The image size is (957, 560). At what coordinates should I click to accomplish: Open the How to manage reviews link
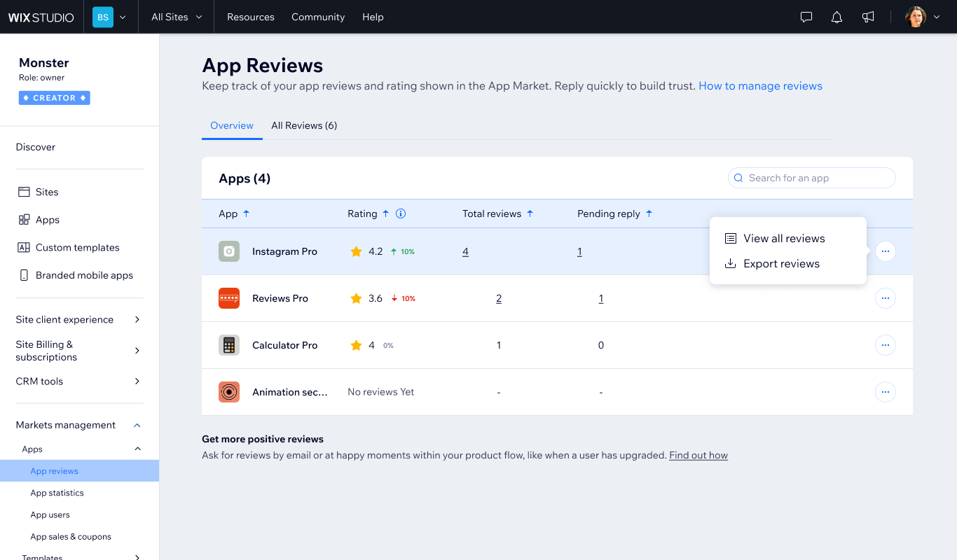click(x=760, y=86)
